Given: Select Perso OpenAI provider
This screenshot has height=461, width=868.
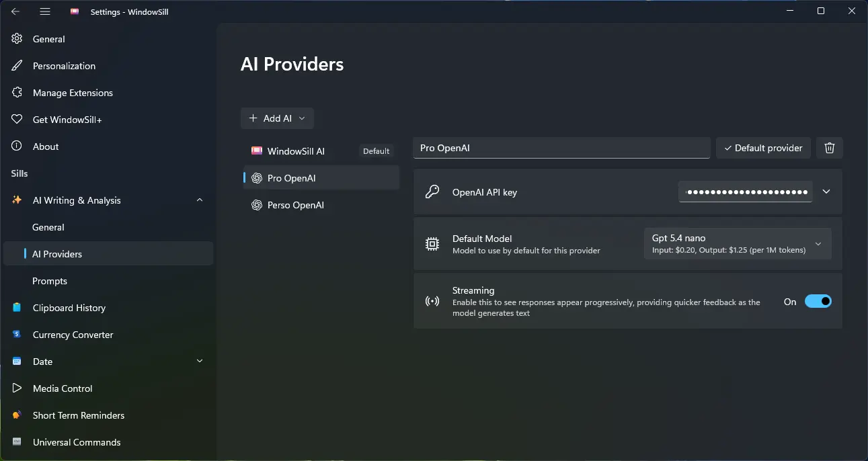Looking at the screenshot, I should tap(321, 205).
